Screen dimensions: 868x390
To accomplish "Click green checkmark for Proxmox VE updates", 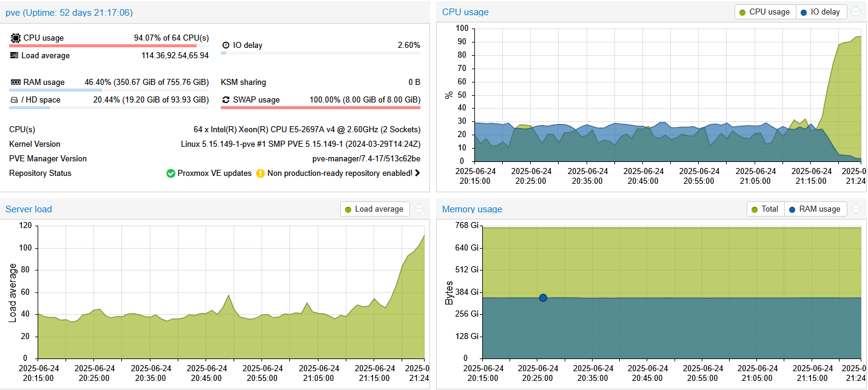I will pos(171,173).
